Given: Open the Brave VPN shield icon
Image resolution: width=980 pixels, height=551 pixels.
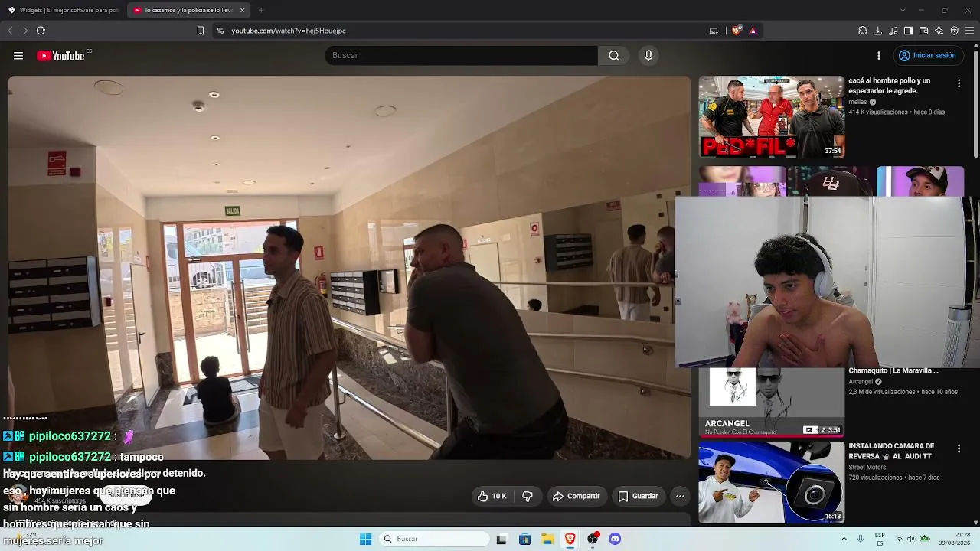Looking at the screenshot, I should point(955,31).
